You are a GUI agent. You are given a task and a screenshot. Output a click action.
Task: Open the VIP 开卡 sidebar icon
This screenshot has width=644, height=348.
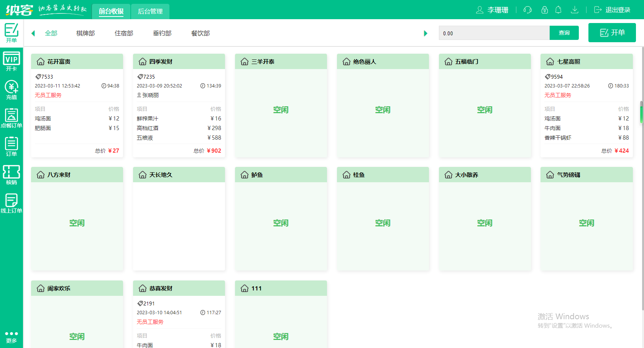pyautogui.click(x=11, y=61)
